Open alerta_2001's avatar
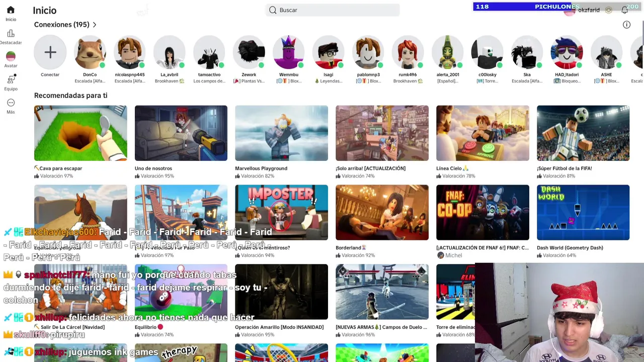This screenshot has width=644, height=362. (x=448, y=52)
